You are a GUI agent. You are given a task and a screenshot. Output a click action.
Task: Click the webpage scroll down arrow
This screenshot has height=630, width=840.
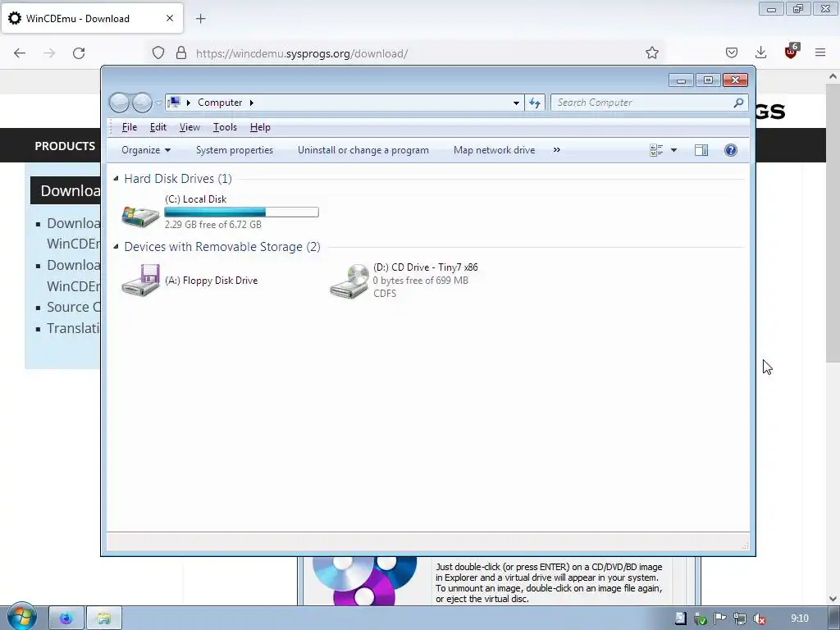[x=832, y=599]
